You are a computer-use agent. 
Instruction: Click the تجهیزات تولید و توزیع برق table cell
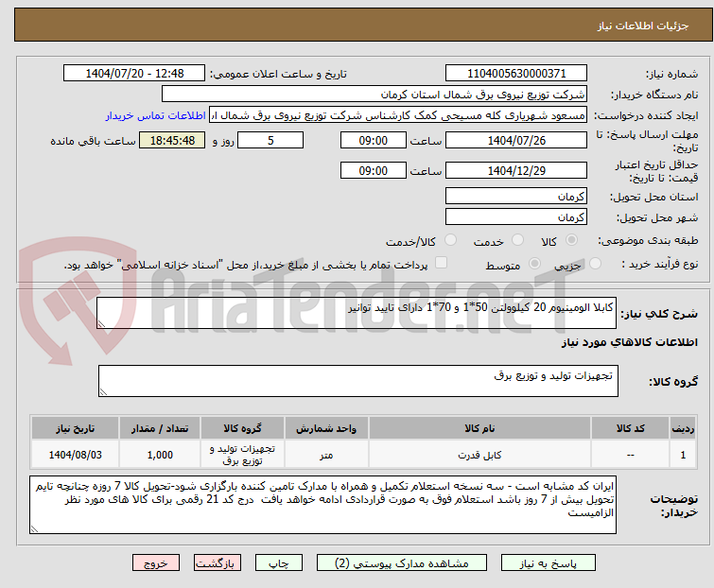[x=242, y=455]
